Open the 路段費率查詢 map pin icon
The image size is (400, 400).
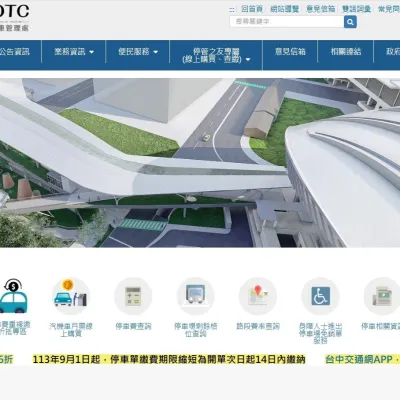pyautogui.click(x=258, y=296)
